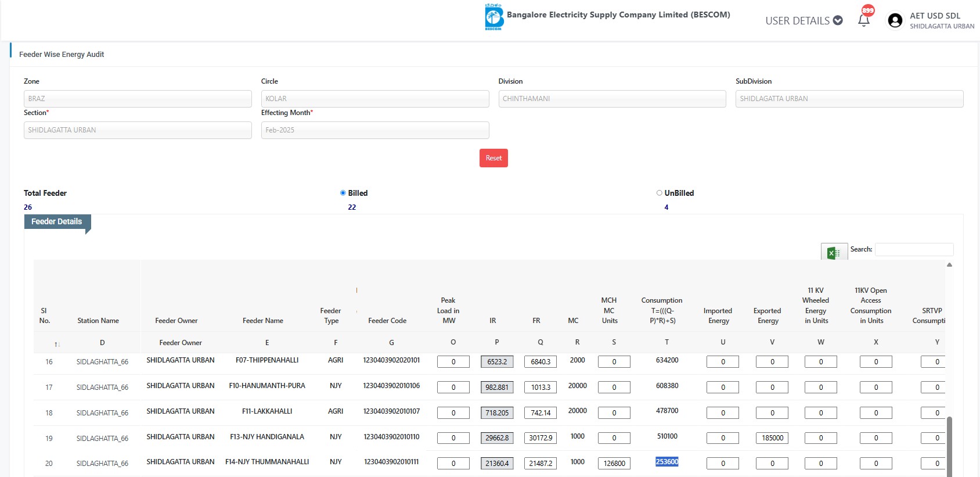Click Peak Load field for F07-THIPPENAHALLI
Viewport: 980px width, 477px height.
pyautogui.click(x=453, y=362)
